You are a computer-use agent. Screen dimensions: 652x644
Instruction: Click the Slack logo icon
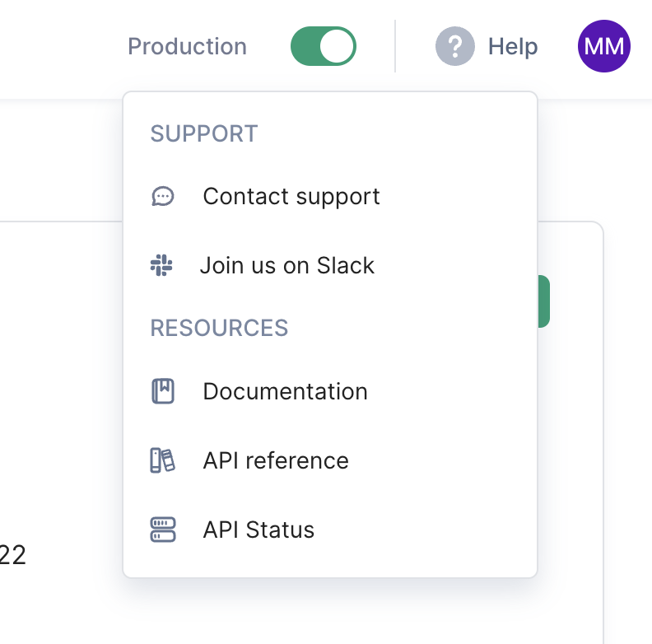161,265
